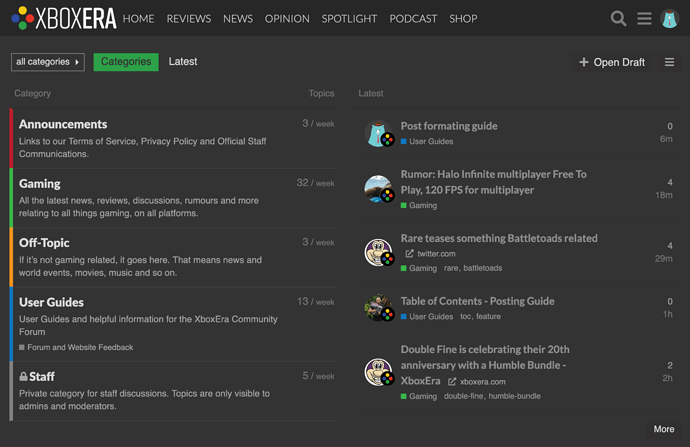Open NEWS in the top navigation
The image size is (690, 447).
(238, 18)
